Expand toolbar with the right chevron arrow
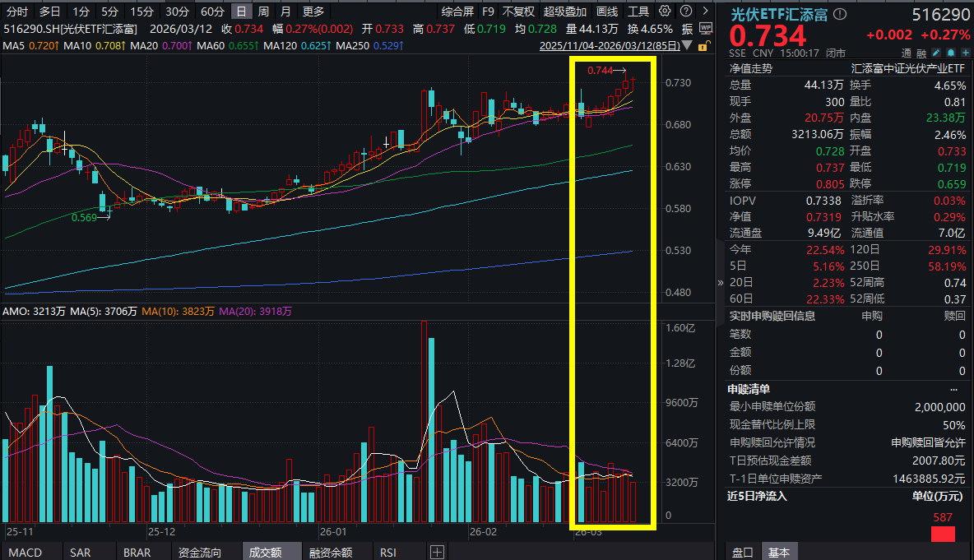974x560 pixels. pos(705,12)
